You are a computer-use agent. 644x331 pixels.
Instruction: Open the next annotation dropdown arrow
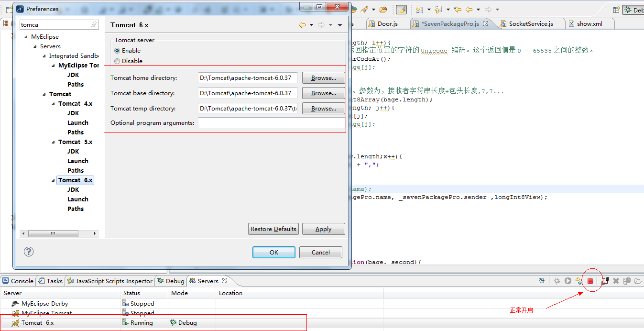point(429,10)
